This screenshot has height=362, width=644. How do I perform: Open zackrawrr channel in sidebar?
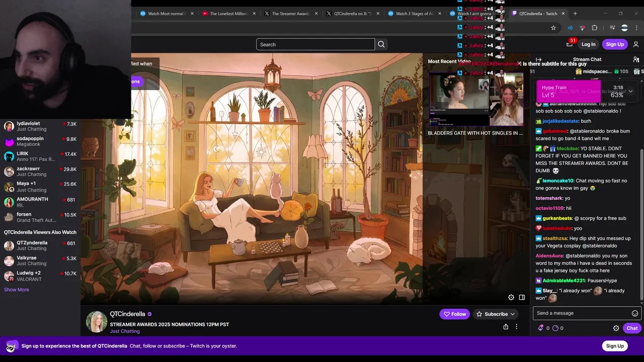point(40,171)
